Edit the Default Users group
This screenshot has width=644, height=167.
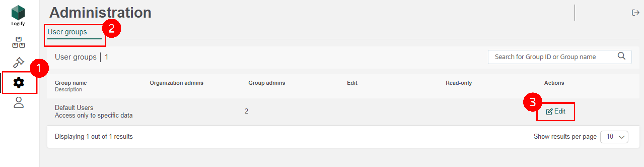tap(556, 111)
